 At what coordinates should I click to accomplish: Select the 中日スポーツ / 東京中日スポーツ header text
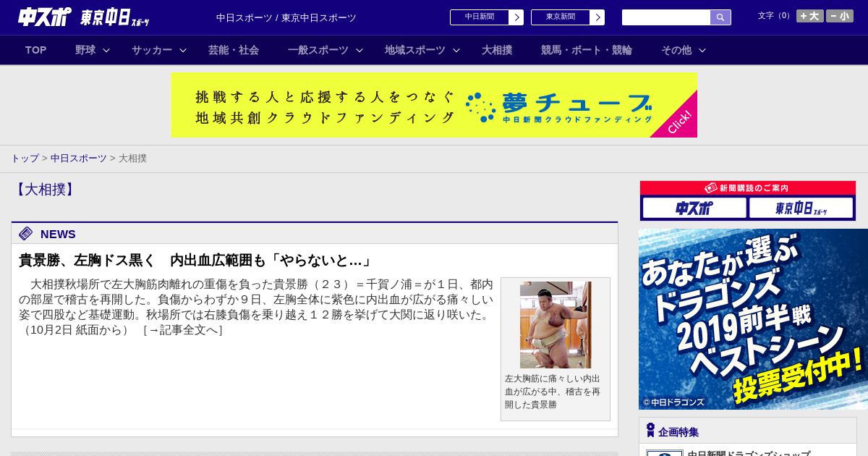tap(286, 17)
